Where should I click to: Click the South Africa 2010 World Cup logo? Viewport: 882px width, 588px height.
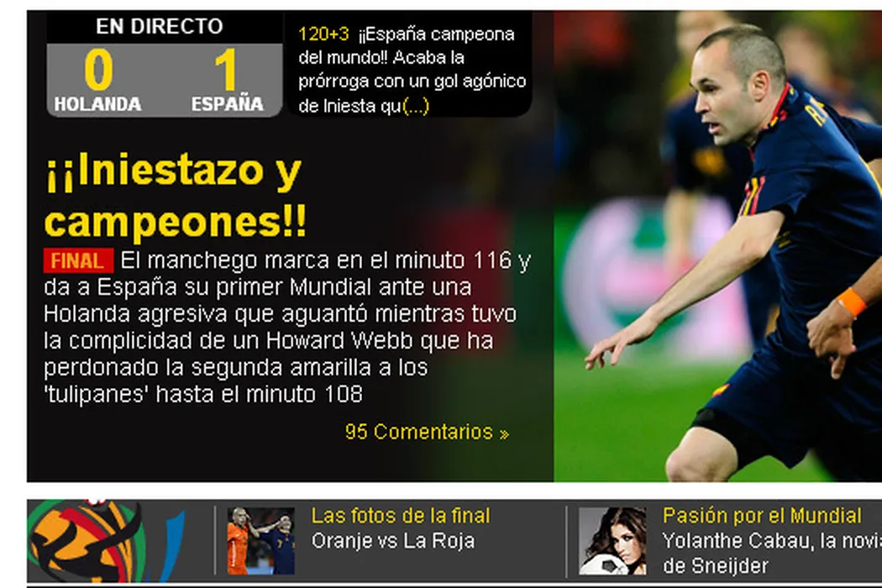coord(106,540)
